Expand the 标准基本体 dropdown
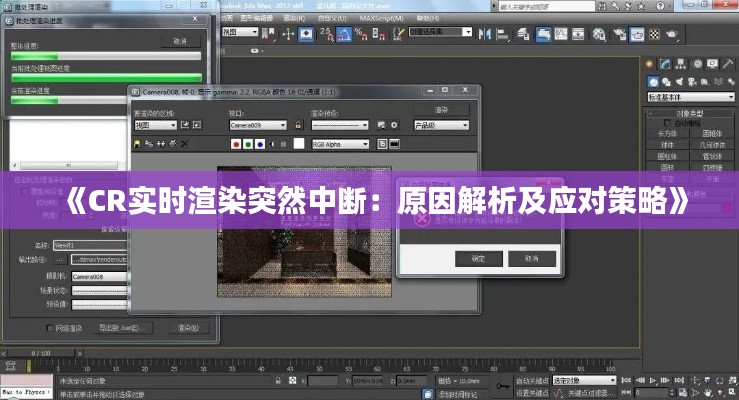The width and height of the screenshot is (739, 400). point(687,97)
